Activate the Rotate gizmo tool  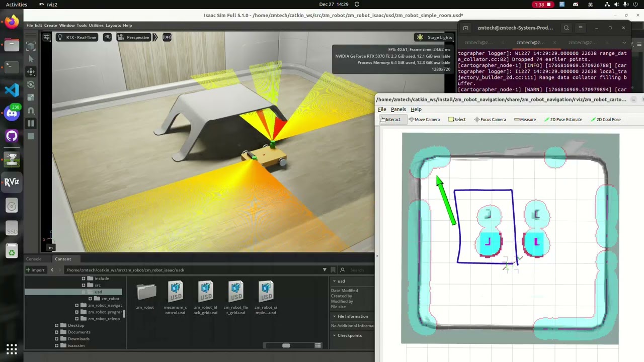pos(31,84)
